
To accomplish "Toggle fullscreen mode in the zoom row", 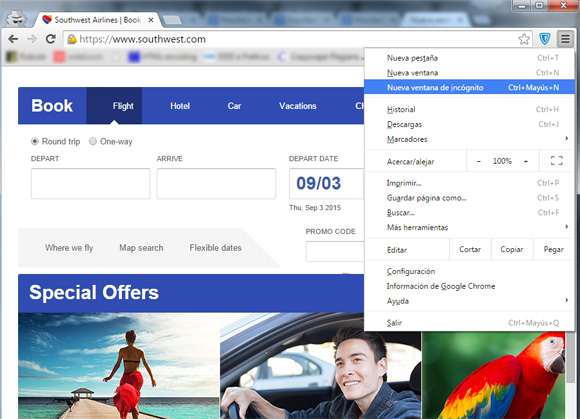I will [x=556, y=161].
